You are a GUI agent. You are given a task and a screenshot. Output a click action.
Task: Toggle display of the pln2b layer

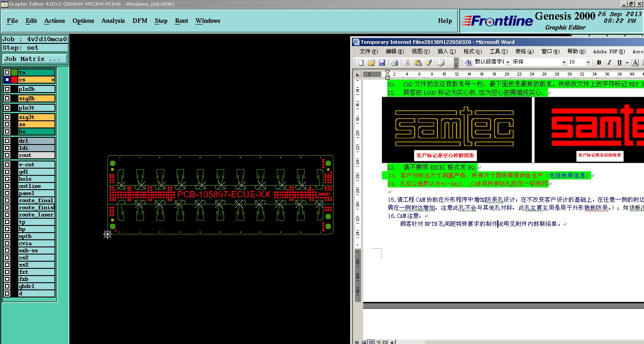pyautogui.click(x=7, y=89)
